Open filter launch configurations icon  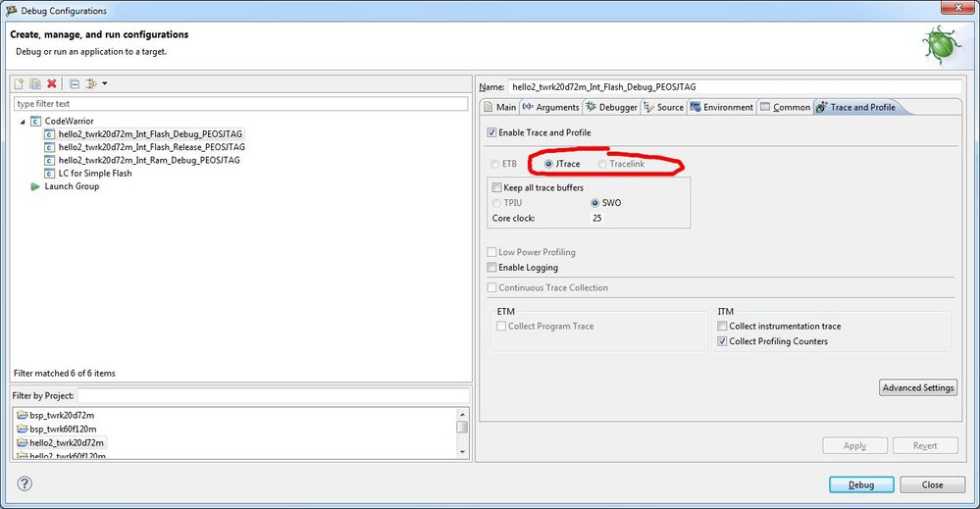(91, 83)
